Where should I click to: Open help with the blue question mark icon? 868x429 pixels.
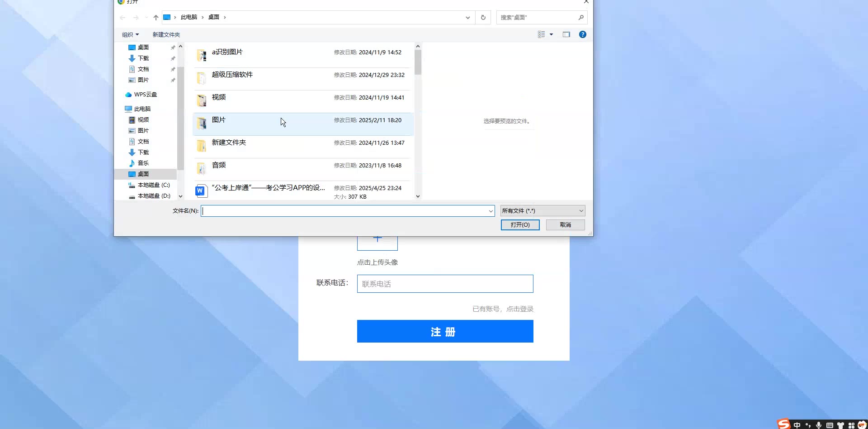point(583,34)
